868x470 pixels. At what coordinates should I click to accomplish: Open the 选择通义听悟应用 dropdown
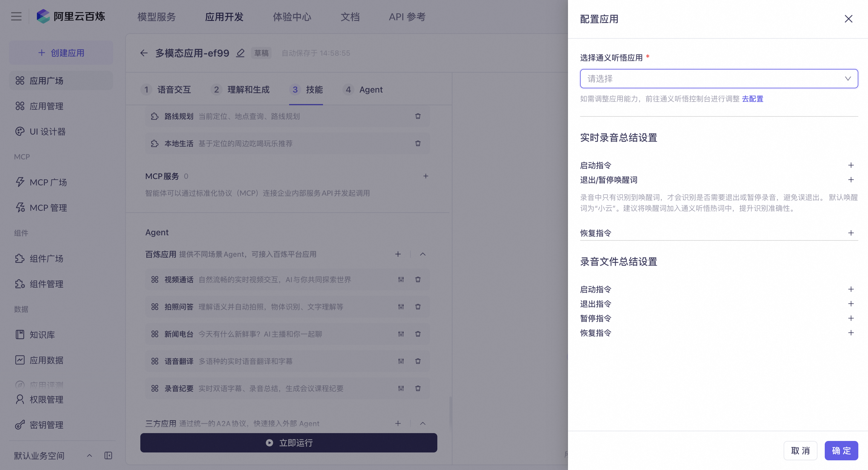click(718, 79)
